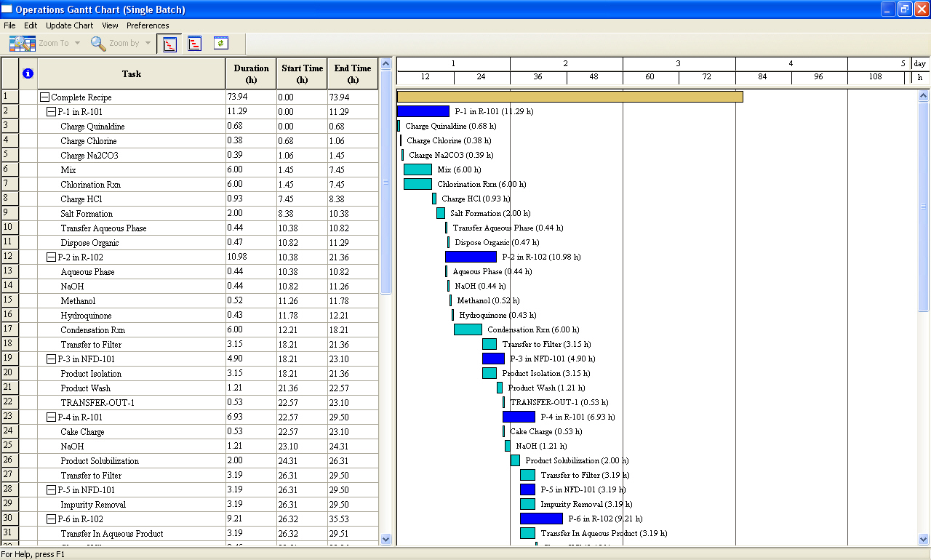The height and width of the screenshot is (560, 931).
Task: Select the summary Gantt chart view icon
Action: tap(194, 44)
